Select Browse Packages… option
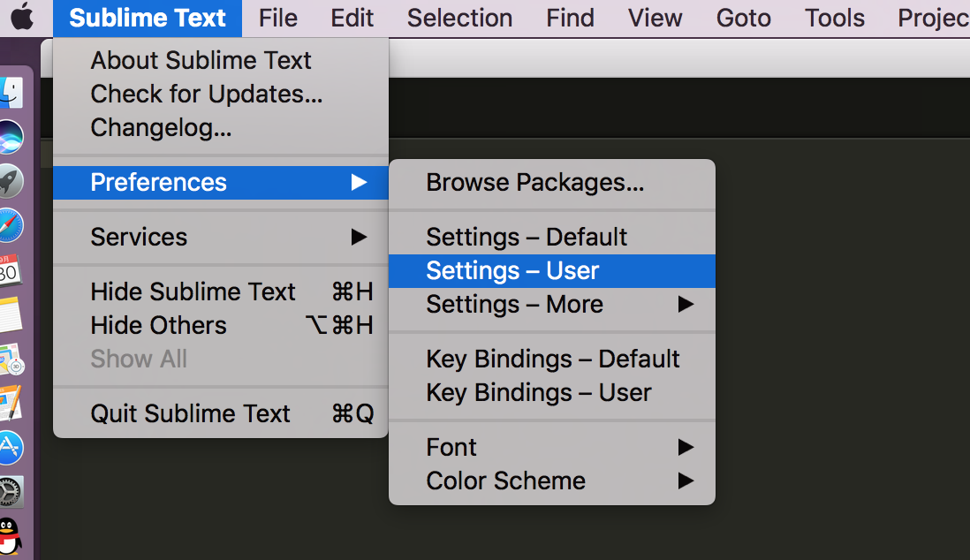The image size is (970, 560). [534, 183]
